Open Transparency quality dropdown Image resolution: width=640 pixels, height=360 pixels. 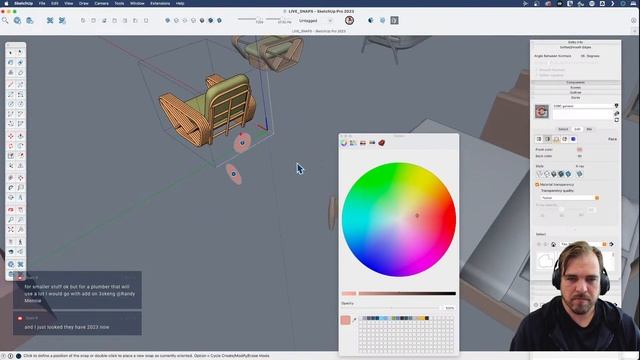tap(570, 198)
